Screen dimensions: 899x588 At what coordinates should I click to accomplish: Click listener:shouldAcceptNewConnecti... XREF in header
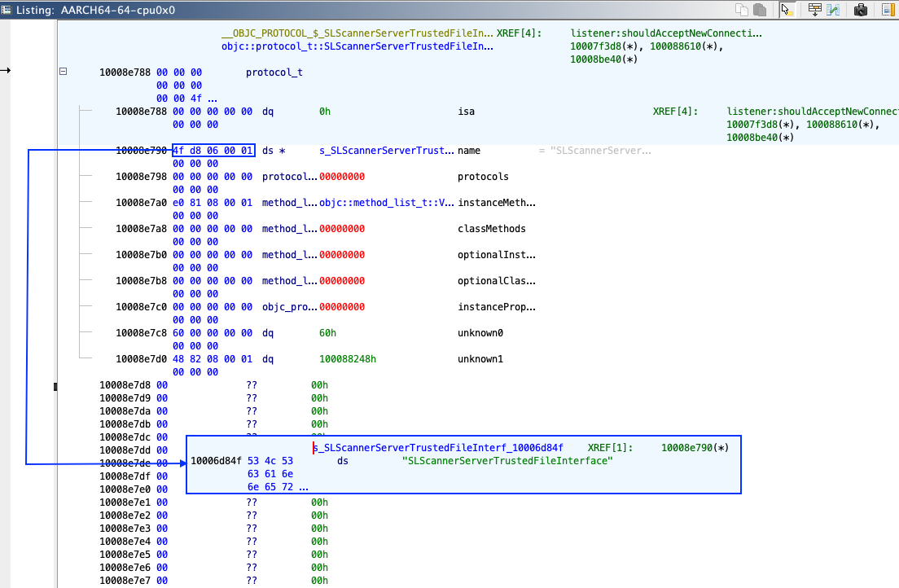tap(667, 33)
